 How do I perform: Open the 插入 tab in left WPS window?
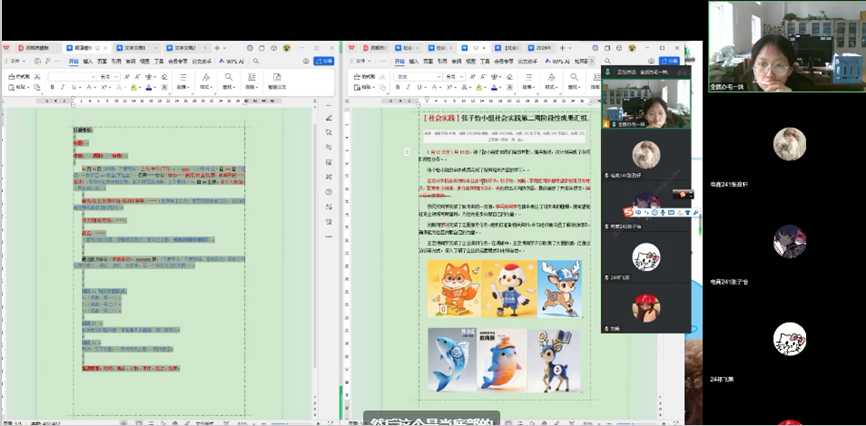click(88, 61)
